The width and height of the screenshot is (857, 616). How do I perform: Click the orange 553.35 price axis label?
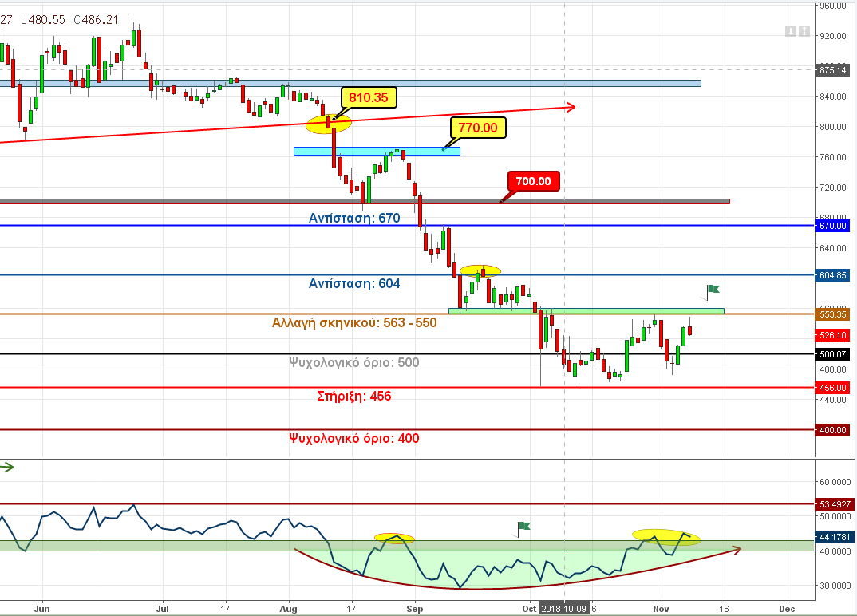coord(833,314)
